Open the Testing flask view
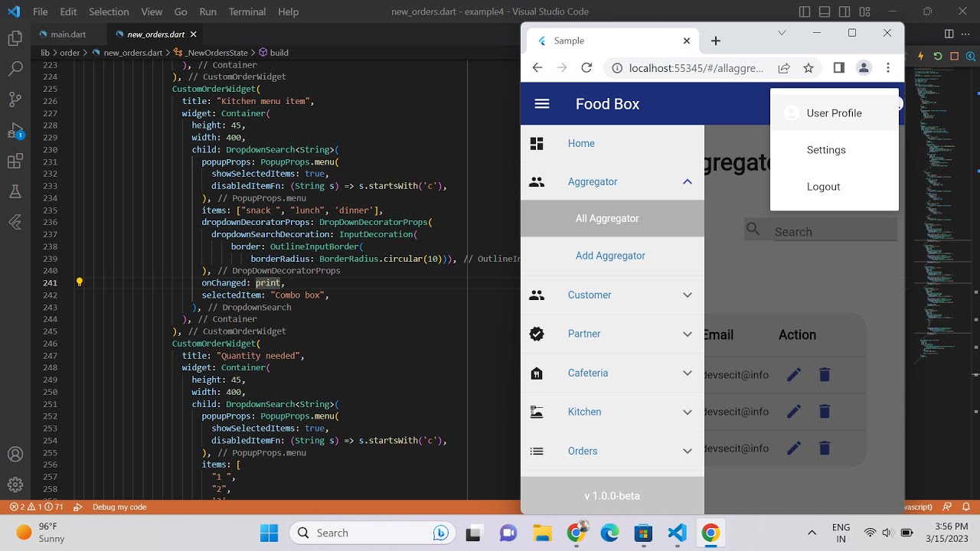This screenshot has height=551, width=980. coord(15,191)
